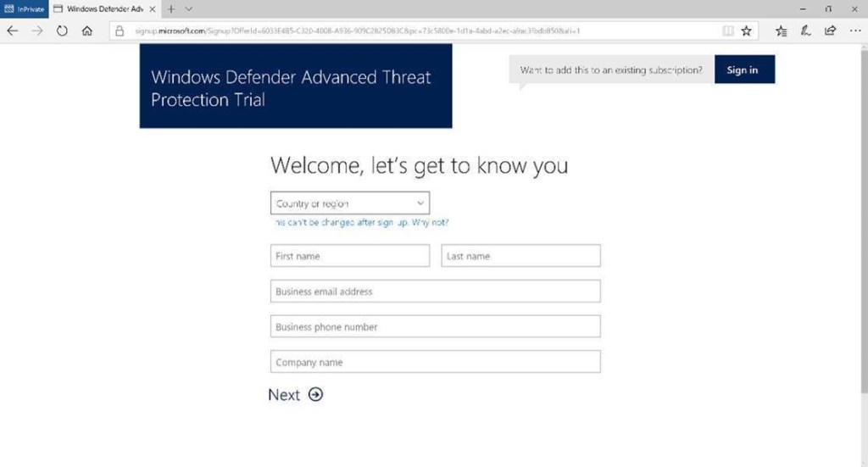Add page to favorites with star icon
868x467 pixels.
click(746, 31)
